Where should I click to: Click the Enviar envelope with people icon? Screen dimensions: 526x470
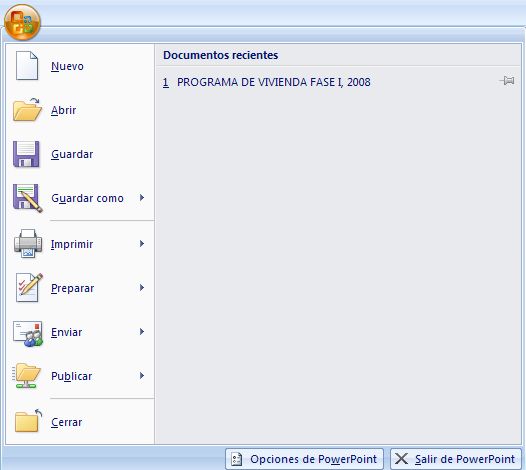(x=28, y=334)
